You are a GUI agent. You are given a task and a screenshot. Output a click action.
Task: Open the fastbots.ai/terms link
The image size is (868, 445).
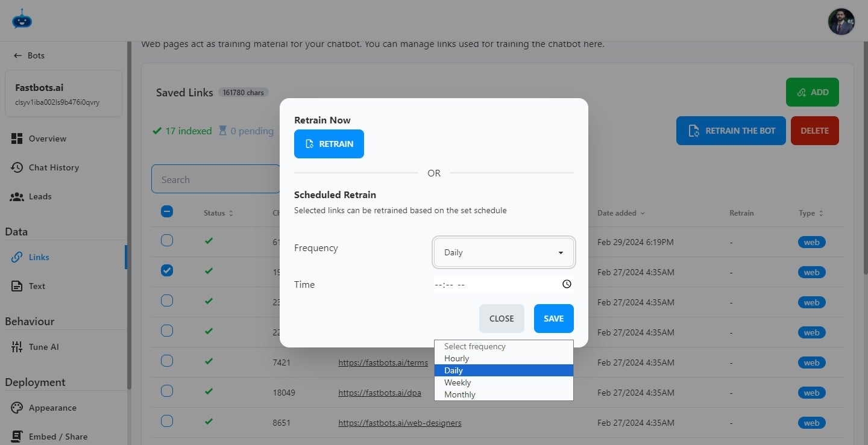383,363
